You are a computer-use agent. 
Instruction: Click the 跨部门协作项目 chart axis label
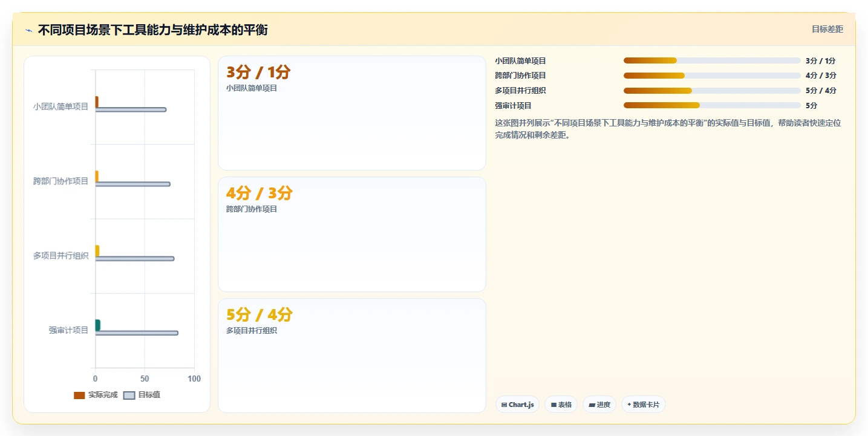click(60, 181)
